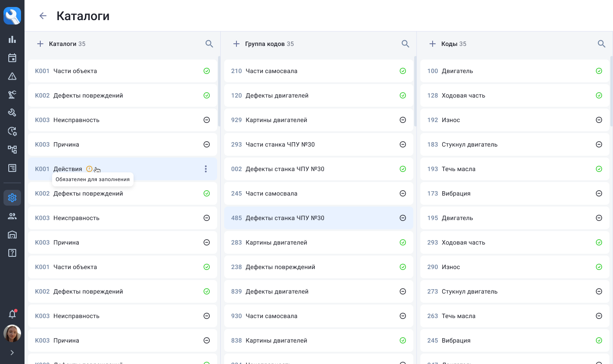Open the scheduled tasks clock icon in sidebar
Screen dimensions: 613x364
pos(12,131)
